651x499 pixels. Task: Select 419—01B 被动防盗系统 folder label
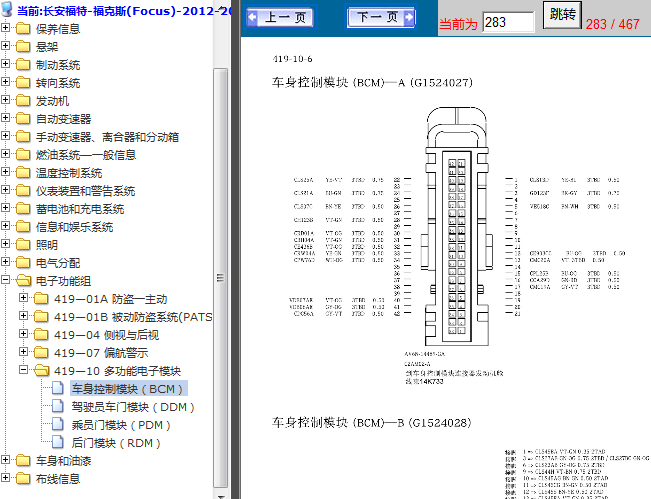[133, 317]
